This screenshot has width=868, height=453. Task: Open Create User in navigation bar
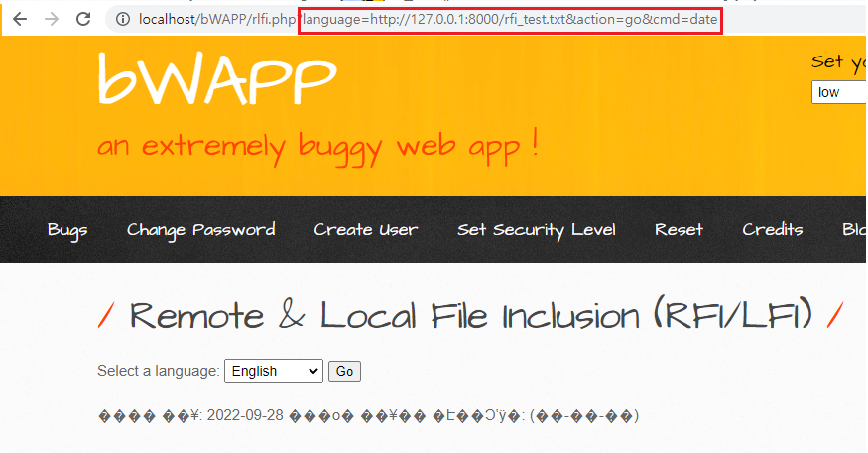tap(366, 230)
